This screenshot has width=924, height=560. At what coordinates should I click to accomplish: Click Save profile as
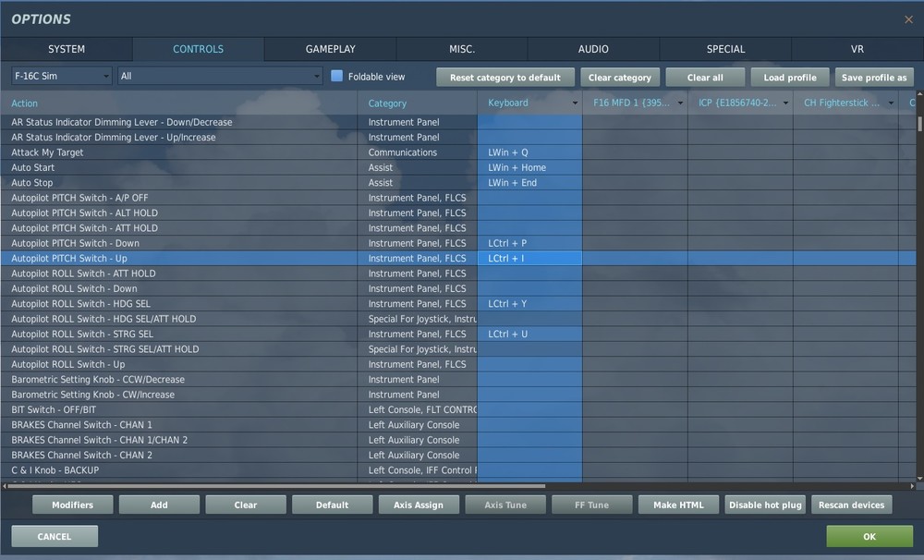pyautogui.click(x=874, y=77)
